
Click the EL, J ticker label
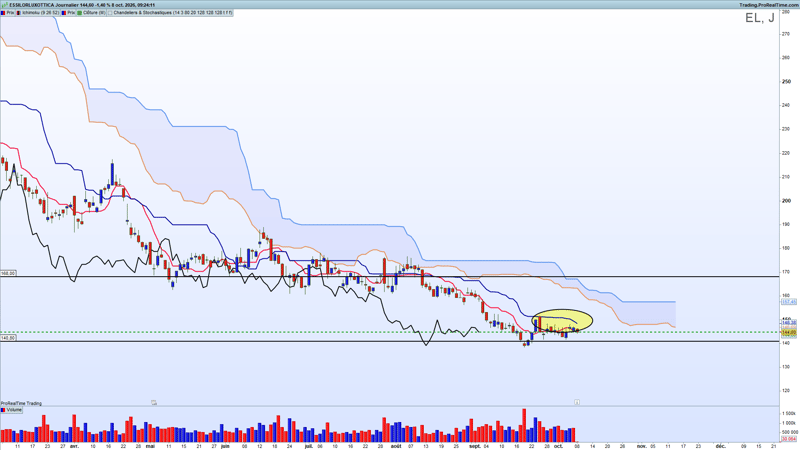[760, 18]
